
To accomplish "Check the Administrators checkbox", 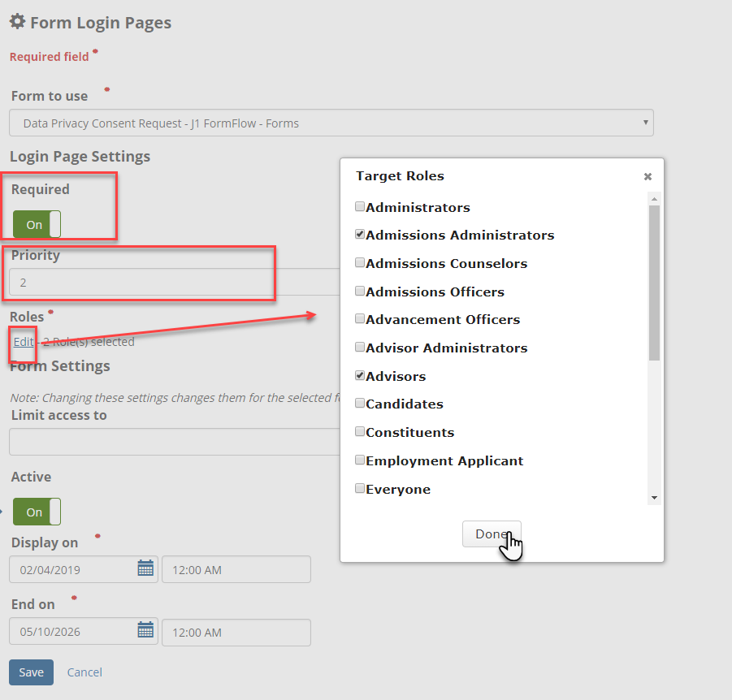I will coord(360,206).
